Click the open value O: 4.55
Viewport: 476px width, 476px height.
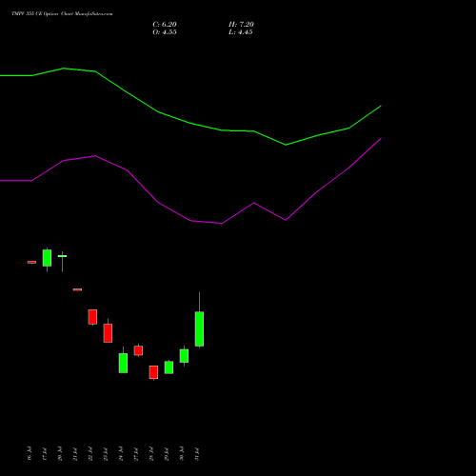tap(165, 32)
